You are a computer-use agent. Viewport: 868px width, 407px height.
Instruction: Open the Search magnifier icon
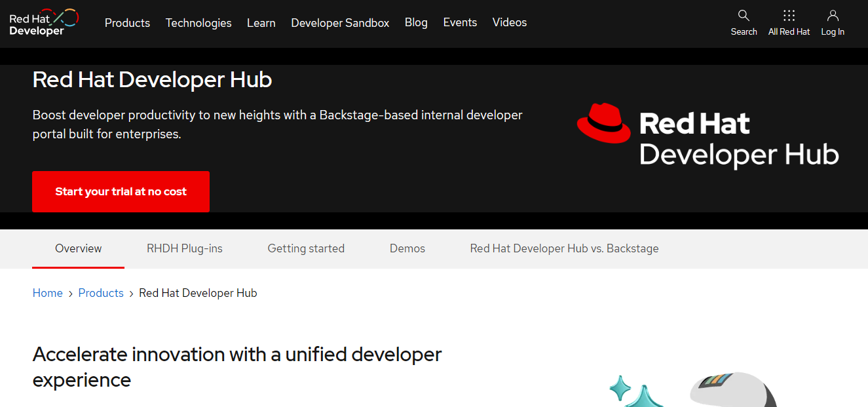(x=744, y=15)
